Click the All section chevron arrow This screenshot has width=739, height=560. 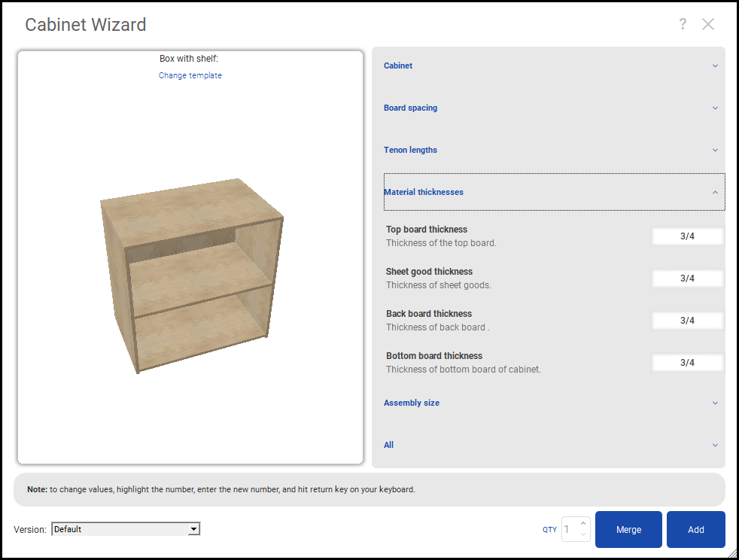click(715, 445)
